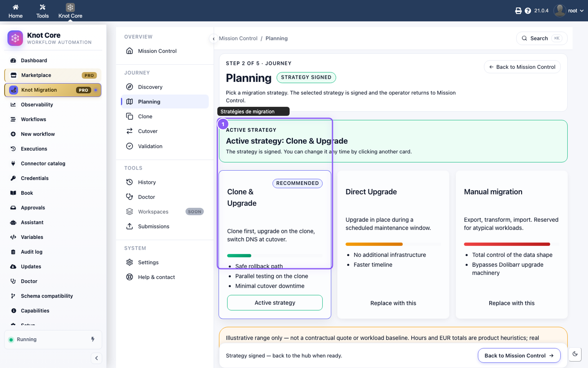Click the Knot Core hexagon logo
This screenshot has width=588, height=368.
[x=15, y=38]
